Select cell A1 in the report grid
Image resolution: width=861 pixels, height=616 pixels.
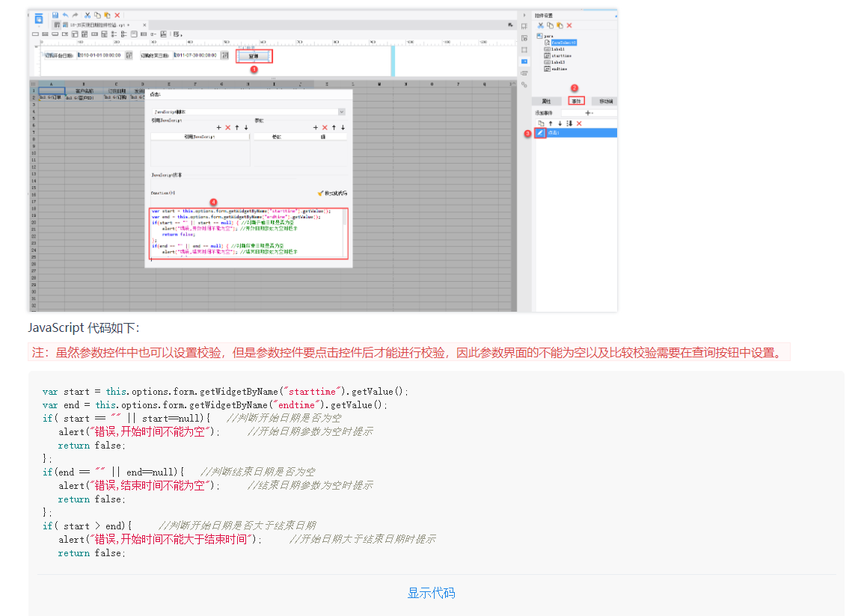pos(52,90)
